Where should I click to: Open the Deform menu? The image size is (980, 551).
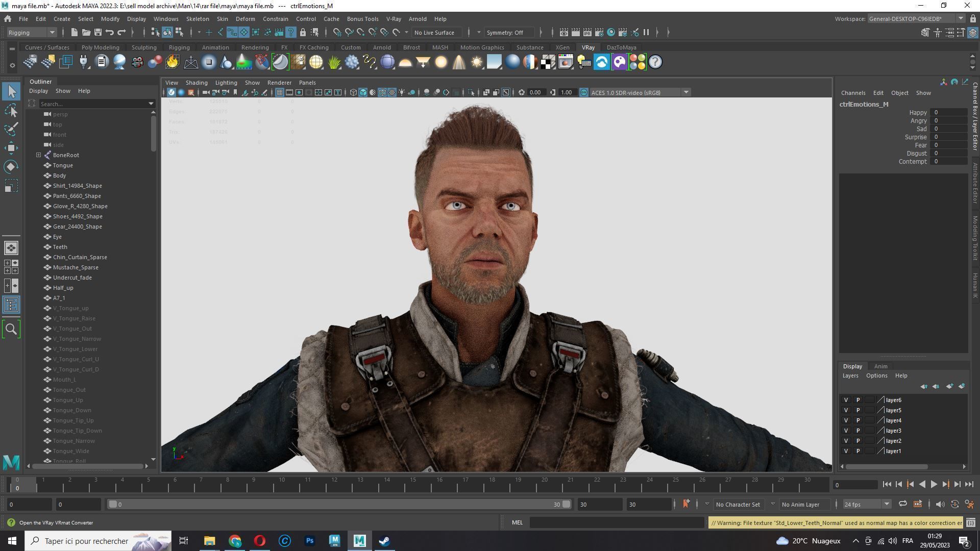[245, 19]
